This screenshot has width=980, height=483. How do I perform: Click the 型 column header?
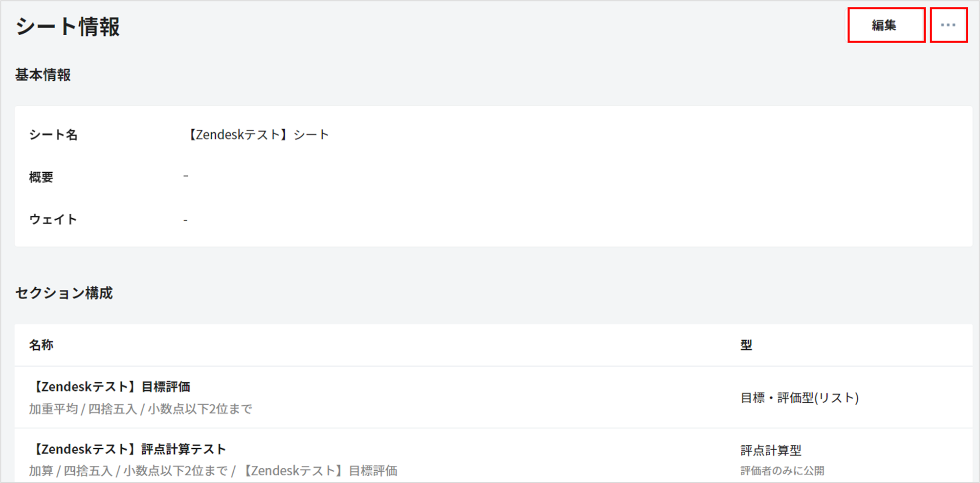click(x=746, y=345)
